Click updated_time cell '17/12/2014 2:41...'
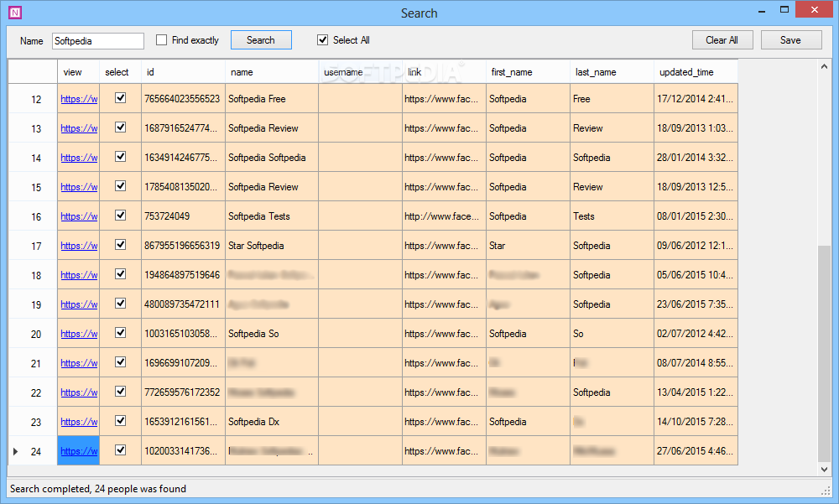This screenshot has width=839, height=504. pyautogui.click(x=696, y=99)
